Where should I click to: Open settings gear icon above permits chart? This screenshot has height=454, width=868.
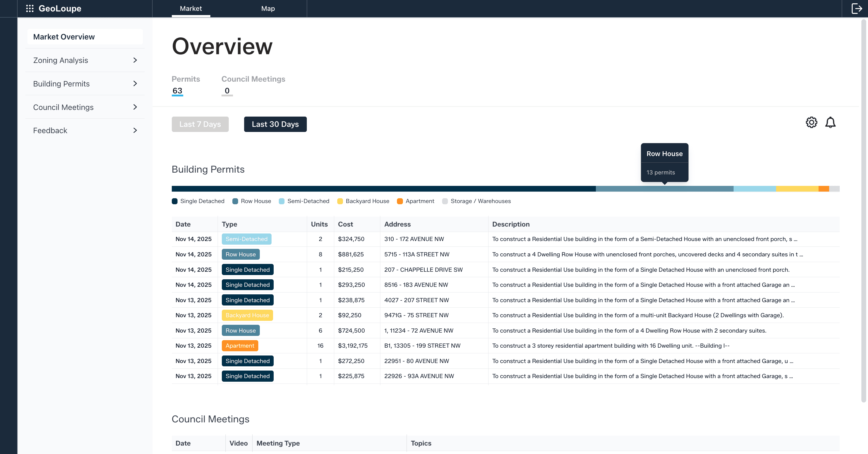[x=811, y=122]
